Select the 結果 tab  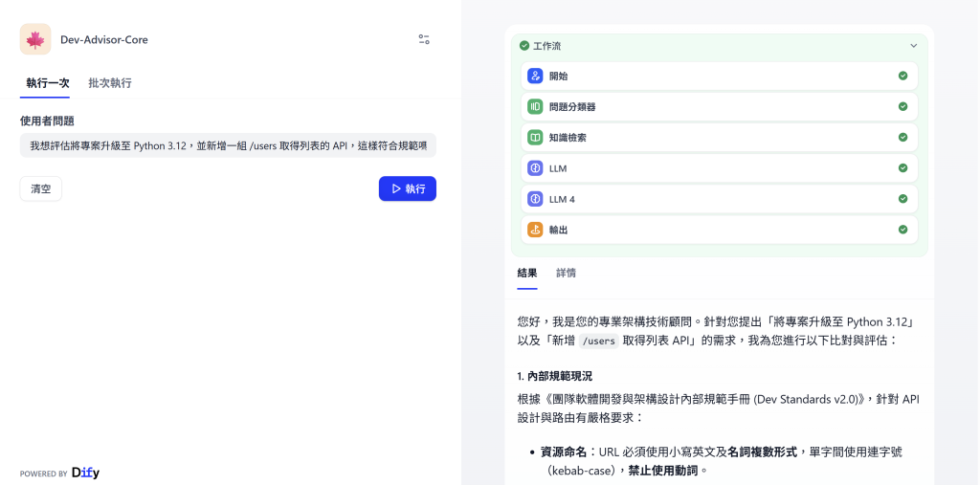click(x=527, y=274)
